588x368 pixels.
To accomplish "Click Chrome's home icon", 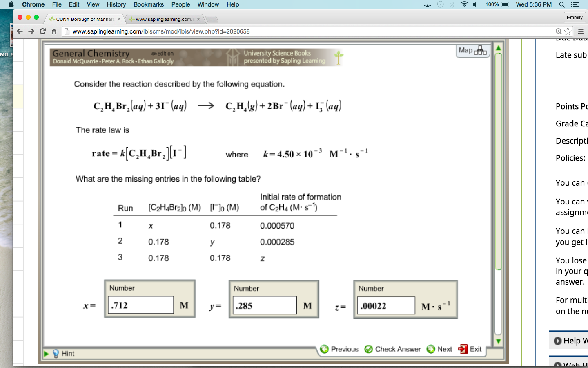I will point(55,31).
